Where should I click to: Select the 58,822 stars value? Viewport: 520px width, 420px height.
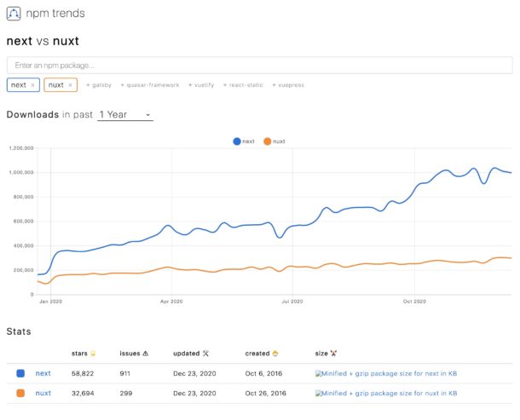pyautogui.click(x=83, y=374)
